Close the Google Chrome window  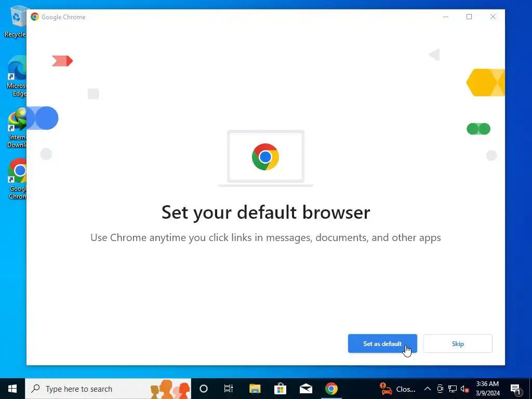(x=493, y=17)
